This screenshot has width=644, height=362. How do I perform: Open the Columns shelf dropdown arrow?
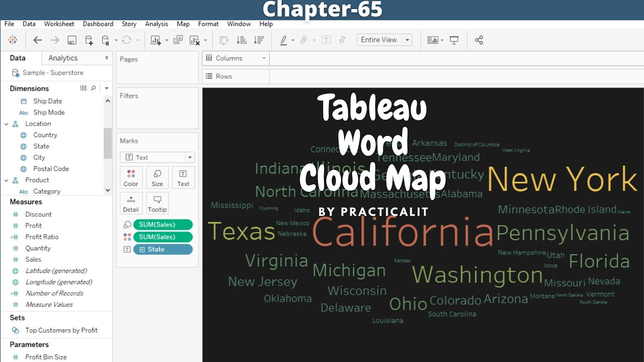tap(264, 58)
